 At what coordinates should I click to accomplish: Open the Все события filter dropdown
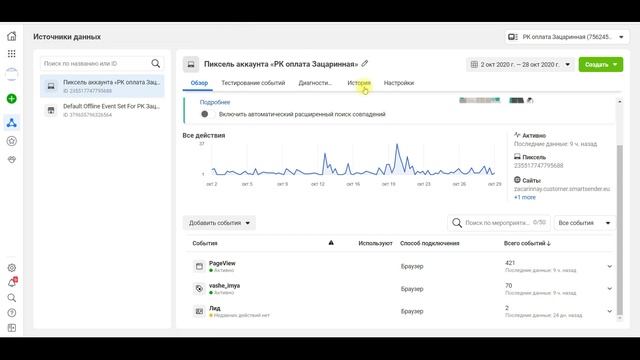[x=584, y=223]
